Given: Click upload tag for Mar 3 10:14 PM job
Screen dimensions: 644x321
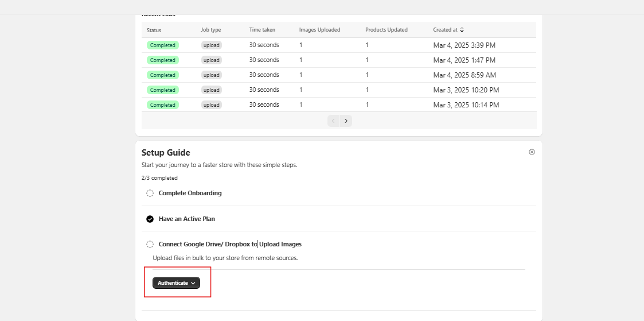Looking at the screenshot, I should (212, 105).
